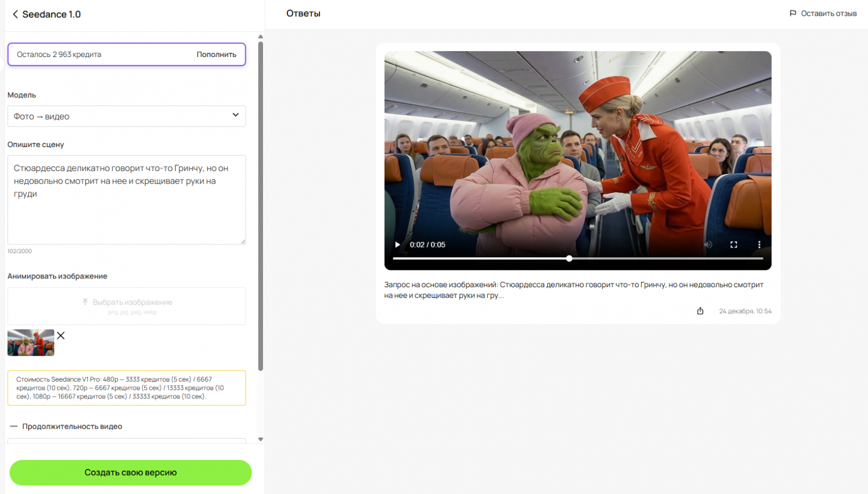
Task: Mute the video sound
Action: [708, 245]
